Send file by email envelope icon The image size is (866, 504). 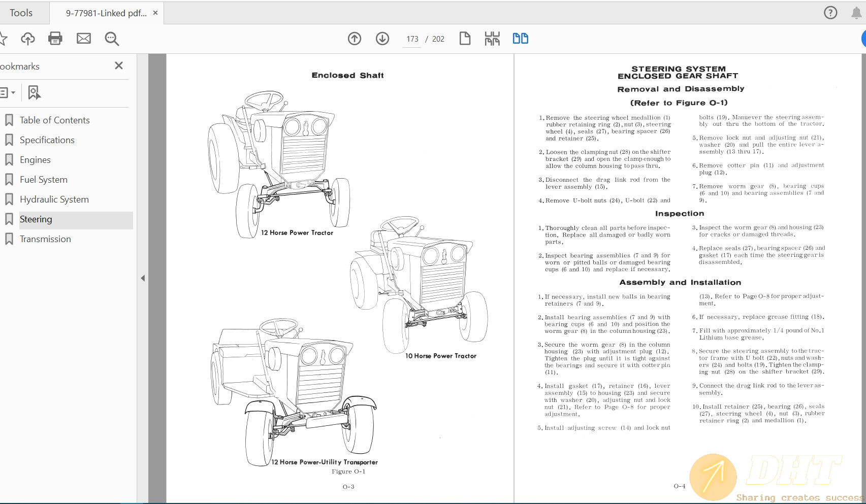(84, 39)
